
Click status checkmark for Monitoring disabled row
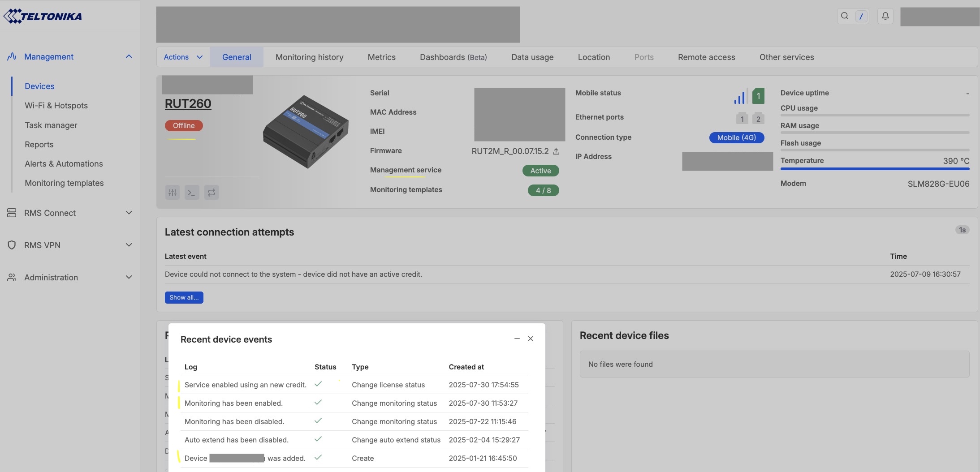[318, 421]
